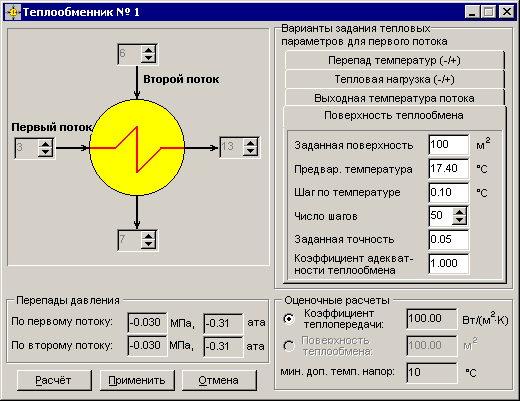Click the outlet stream number field 13
Screen dimensions: 520x401
click(x=232, y=147)
